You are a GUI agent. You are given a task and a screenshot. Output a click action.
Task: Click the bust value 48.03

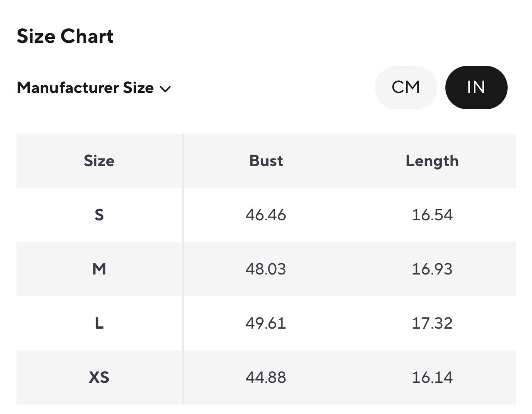coord(266,269)
